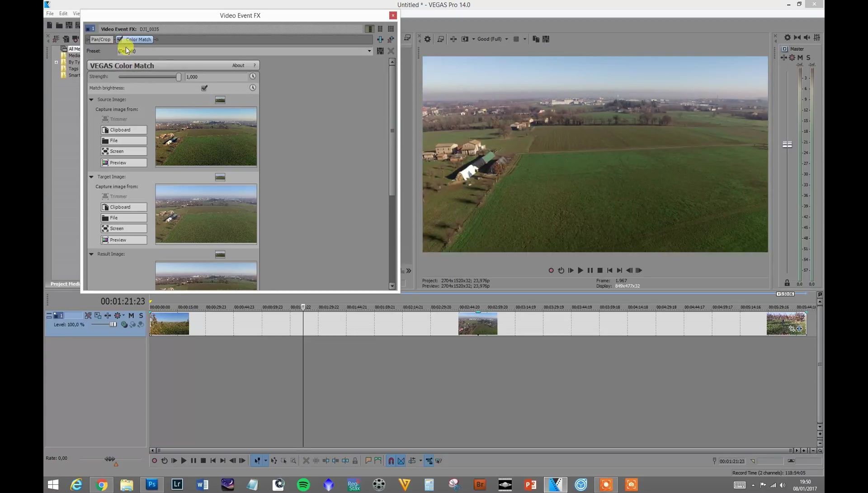Image resolution: width=868 pixels, height=493 pixels.
Task: Open Auto Ripple dropdown arrow
Action: tap(420, 461)
